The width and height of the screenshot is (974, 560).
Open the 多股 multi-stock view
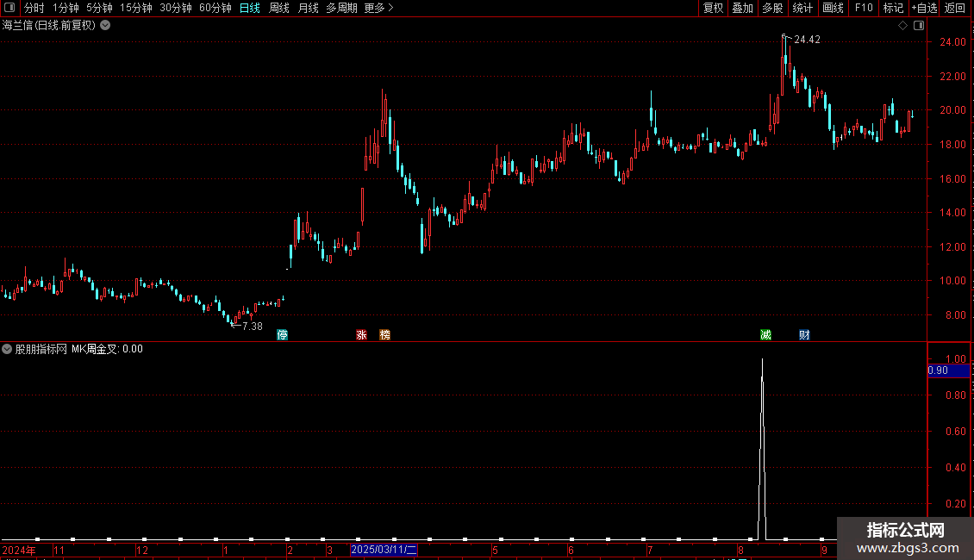pyautogui.click(x=773, y=8)
